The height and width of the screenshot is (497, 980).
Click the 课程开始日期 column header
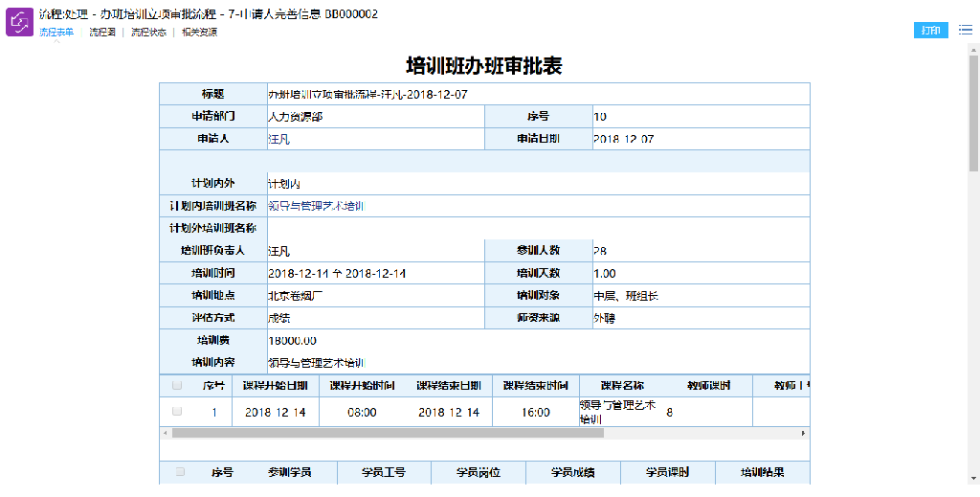[x=275, y=386]
